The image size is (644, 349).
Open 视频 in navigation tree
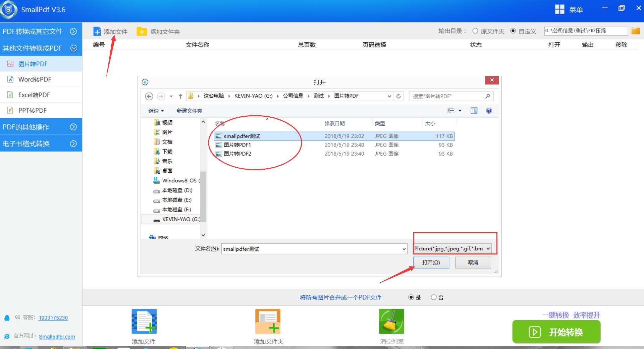click(x=167, y=123)
